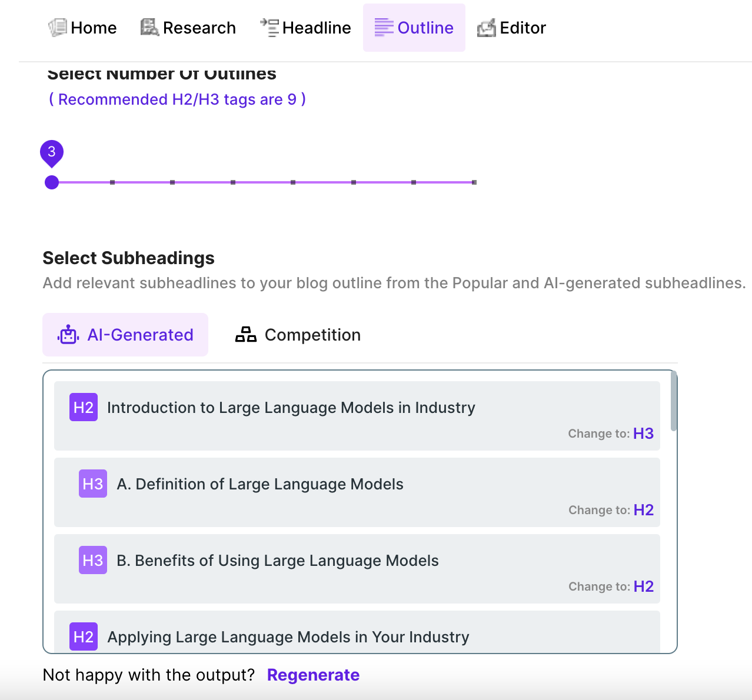Select 'A. Definition of Large Language Models'
Viewport: 752px width, 700px height.
point(260,484)
